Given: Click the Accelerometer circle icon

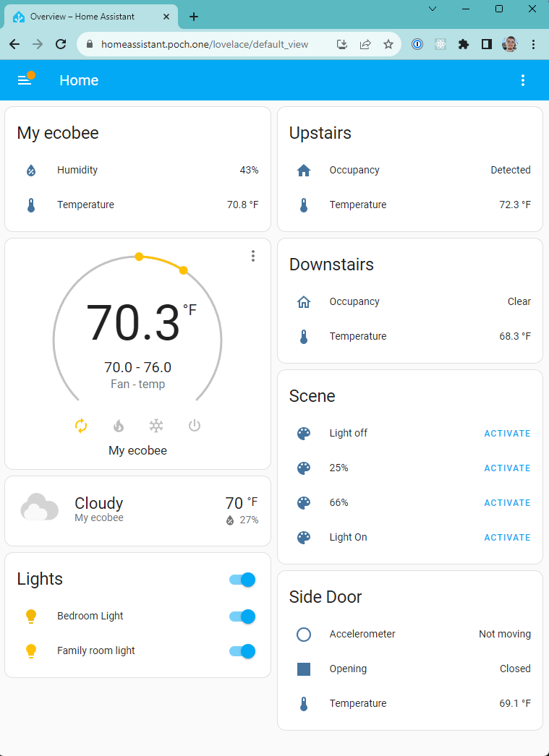Looking at the screenshot, I should point(304,635).
